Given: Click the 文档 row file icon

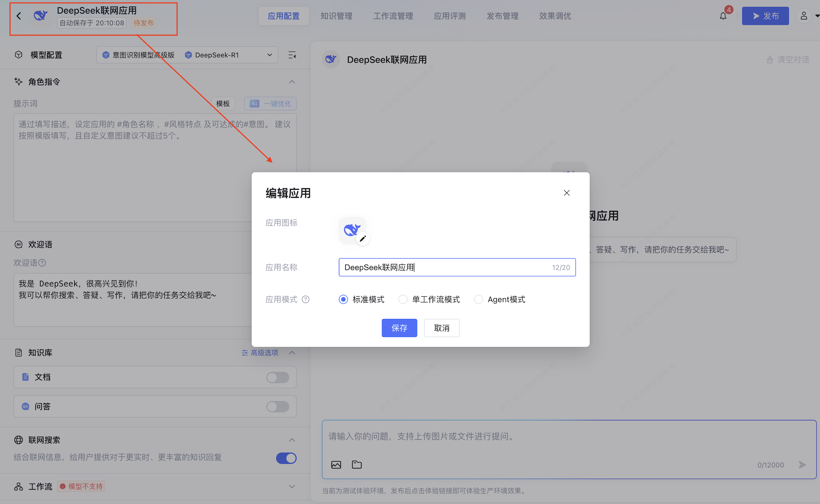Looking at the screenshot, I should tap(25, 377).
